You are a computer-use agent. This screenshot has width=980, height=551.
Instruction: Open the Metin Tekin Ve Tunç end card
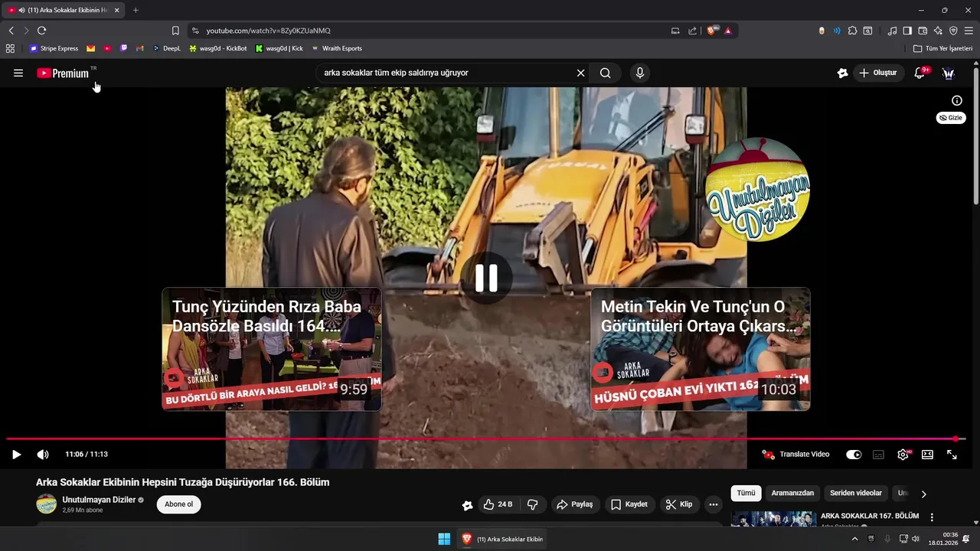point(701,349)
